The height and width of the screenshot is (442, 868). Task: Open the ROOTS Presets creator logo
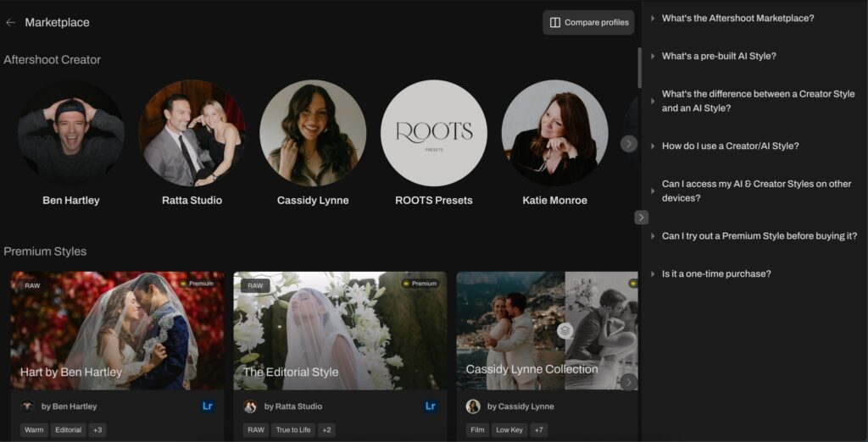[x=434, y=133]
